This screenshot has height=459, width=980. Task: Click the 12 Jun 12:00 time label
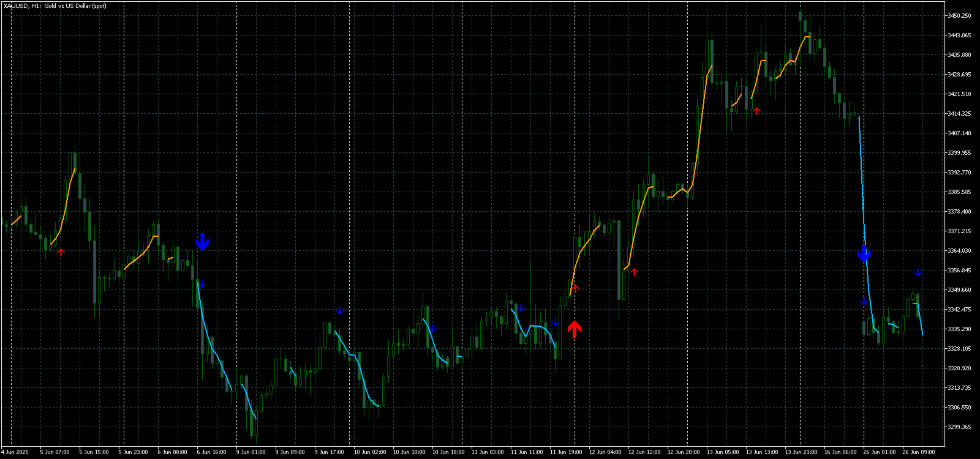tap(644, 452)
